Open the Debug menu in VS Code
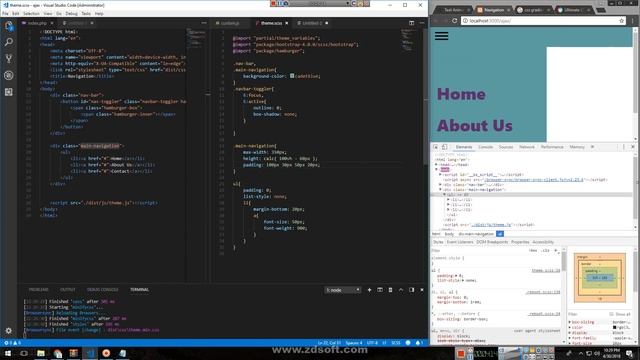Image resolution: width=640 pixels, height=360 pixels. tap(71, 13)
